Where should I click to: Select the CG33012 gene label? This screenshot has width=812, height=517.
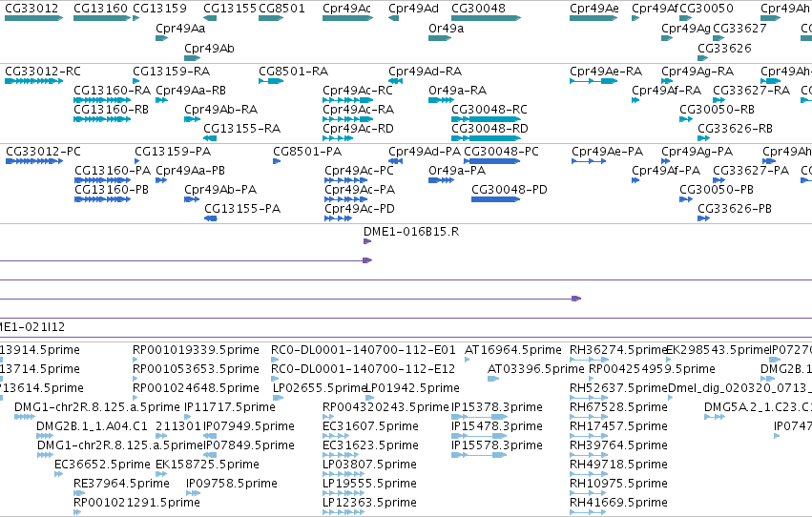31,9
